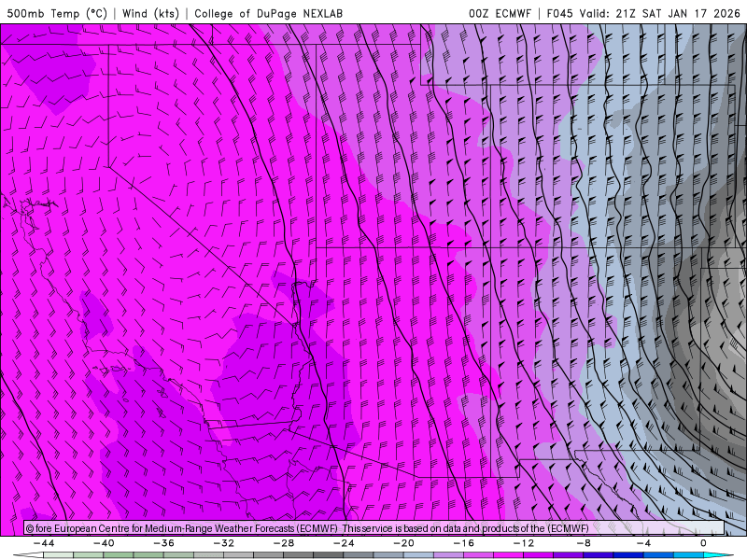Click the 0 label on the color scale

pyautogui.click(x=703, y=543)
